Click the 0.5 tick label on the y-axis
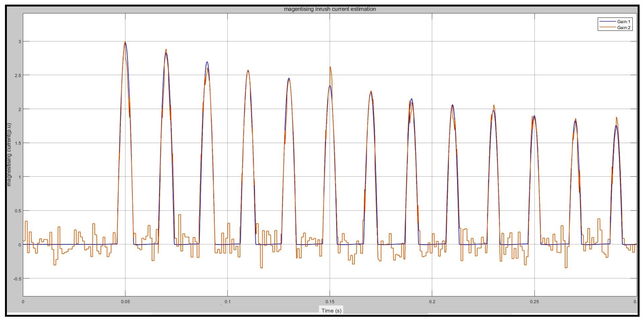 click(18, 211)
